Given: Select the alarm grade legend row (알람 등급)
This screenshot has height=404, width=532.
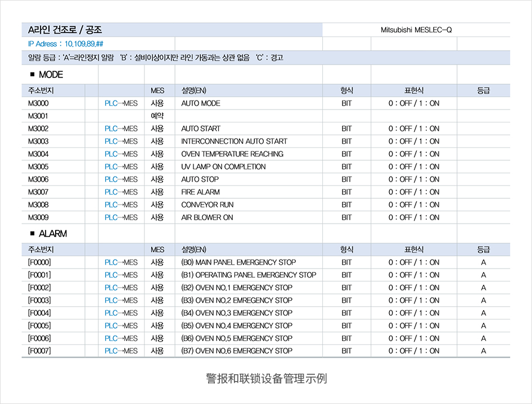Looking at the screenshot, I should 156,57.
